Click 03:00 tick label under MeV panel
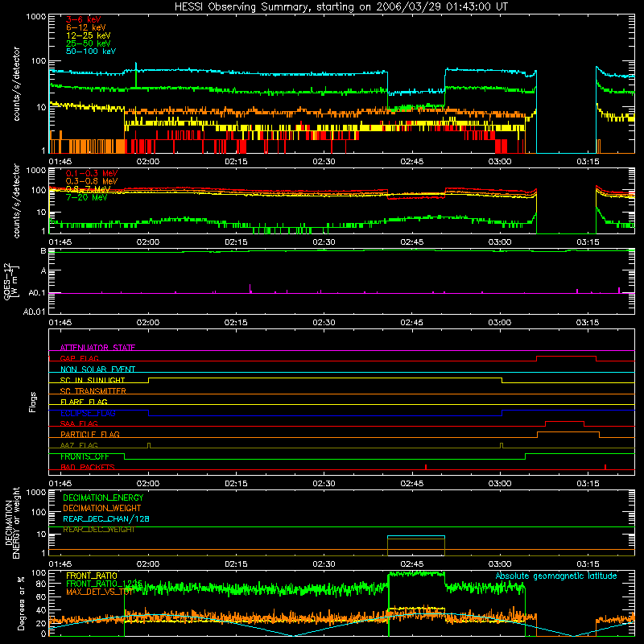This screenshot has width=644, height=644. [500, 242]
